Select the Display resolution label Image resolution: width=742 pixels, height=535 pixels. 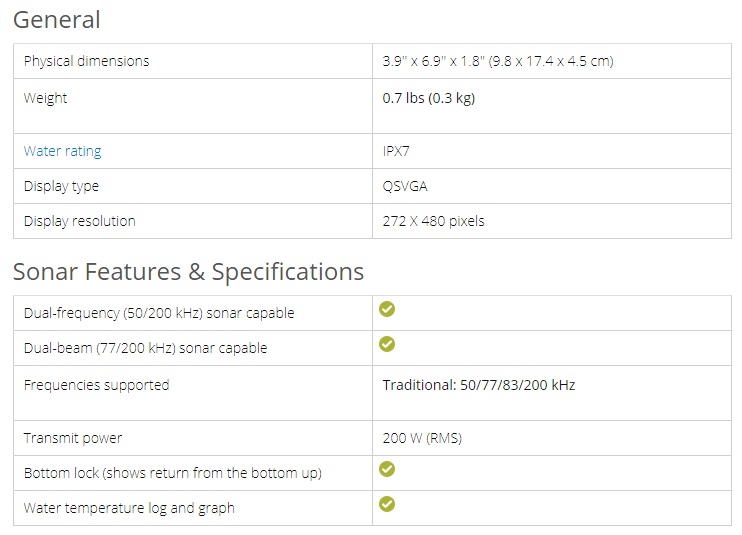(x=79, y=221)
